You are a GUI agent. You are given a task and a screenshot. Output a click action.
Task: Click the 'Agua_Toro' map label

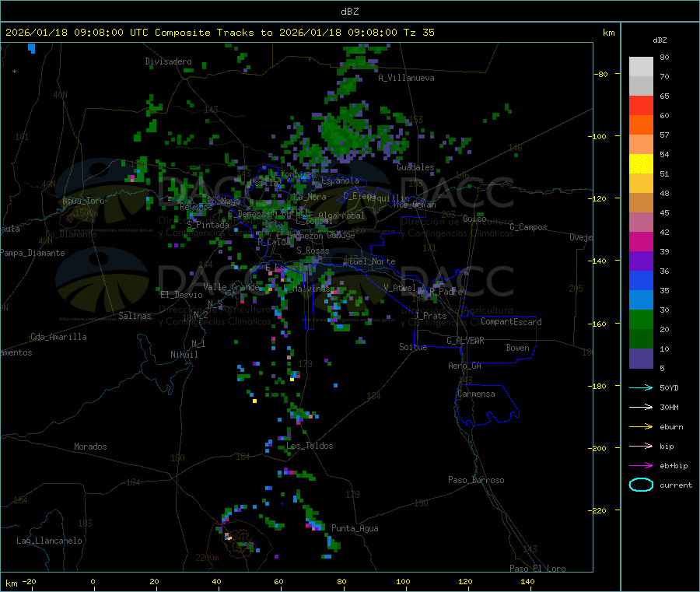83,201
